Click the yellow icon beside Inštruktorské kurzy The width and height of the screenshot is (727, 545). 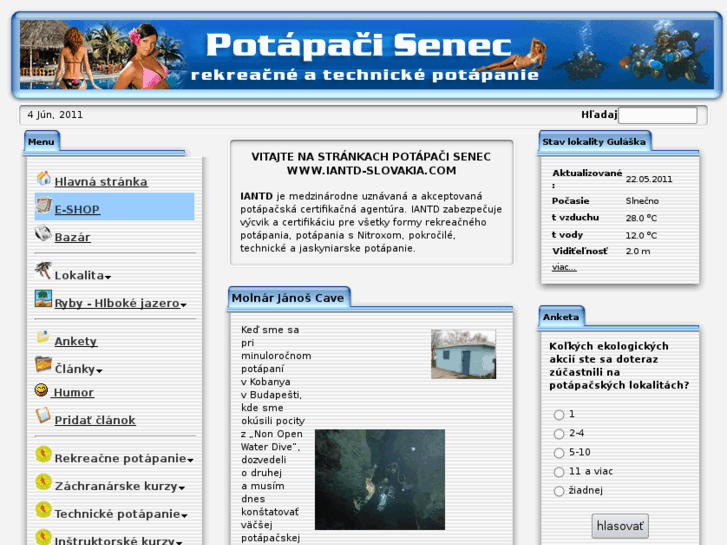point(44,537)
